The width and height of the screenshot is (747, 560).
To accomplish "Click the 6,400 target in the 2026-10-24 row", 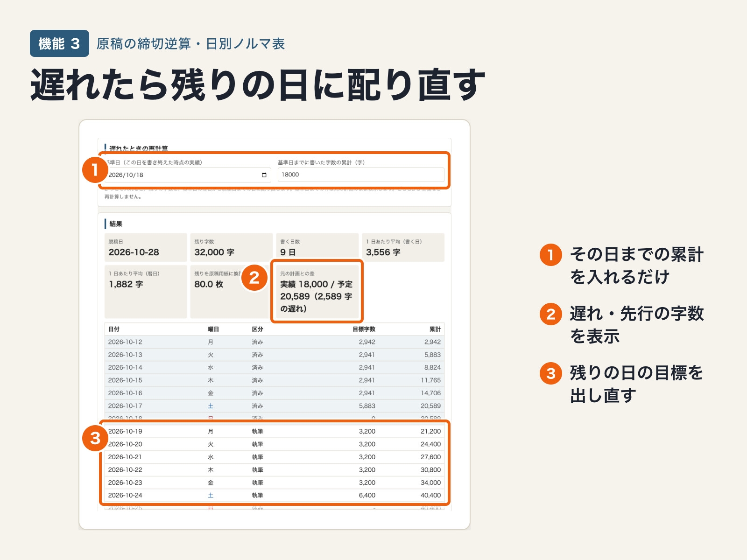I will [x=367, y=495].
